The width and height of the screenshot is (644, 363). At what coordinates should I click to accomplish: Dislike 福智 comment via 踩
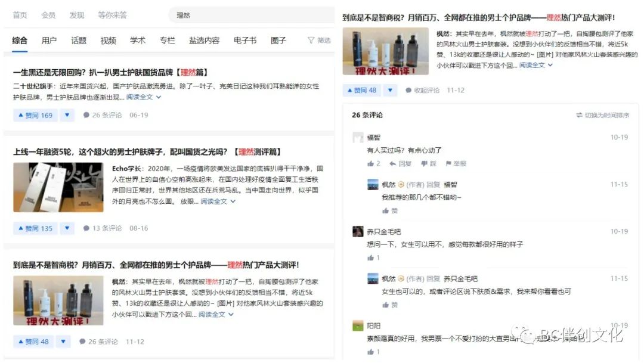[429, 164]
